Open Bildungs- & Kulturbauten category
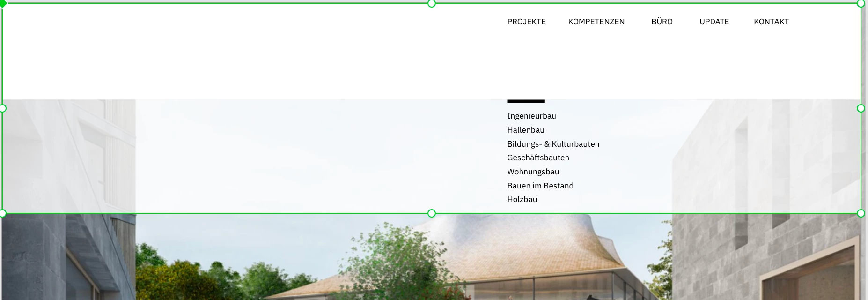 [x=553, y=144]
